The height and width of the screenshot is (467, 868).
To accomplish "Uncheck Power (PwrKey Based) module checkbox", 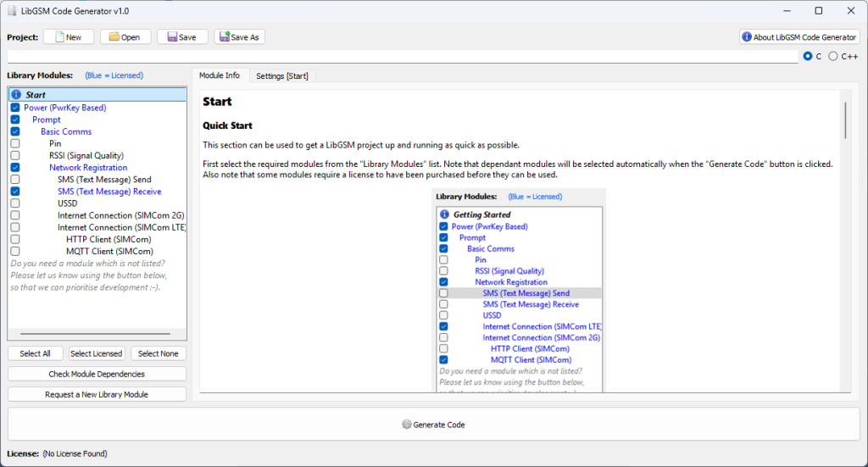I will click(15, 108).
